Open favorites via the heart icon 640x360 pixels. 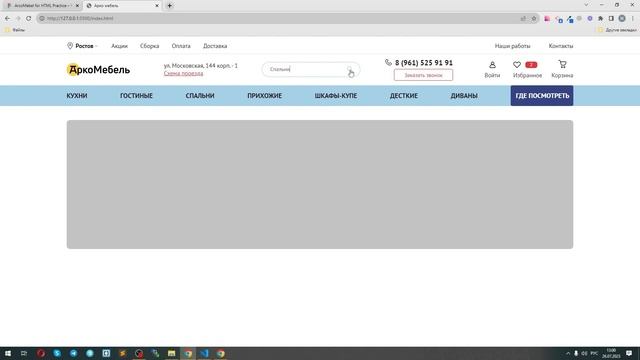[x=517, y=64]
